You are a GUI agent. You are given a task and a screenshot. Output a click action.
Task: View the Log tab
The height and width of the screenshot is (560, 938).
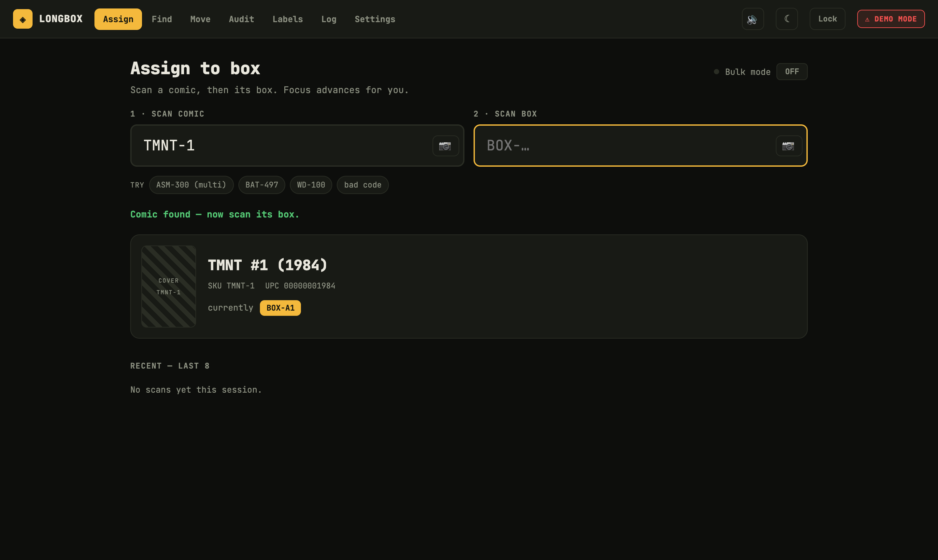[x=329, y=19]
